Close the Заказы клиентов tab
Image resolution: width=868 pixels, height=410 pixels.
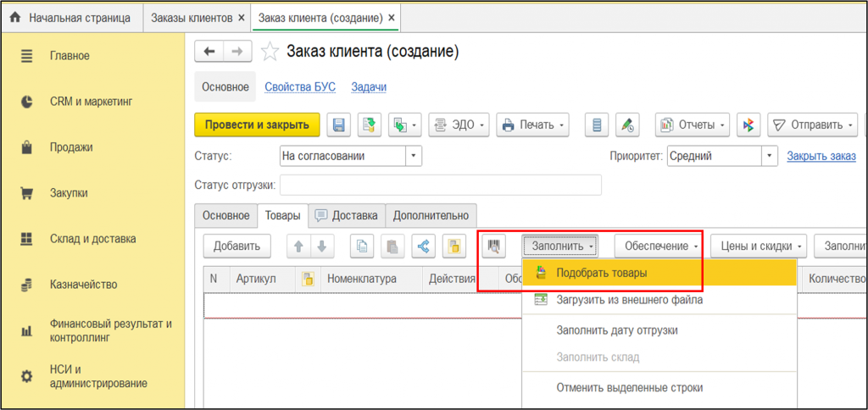241,17
